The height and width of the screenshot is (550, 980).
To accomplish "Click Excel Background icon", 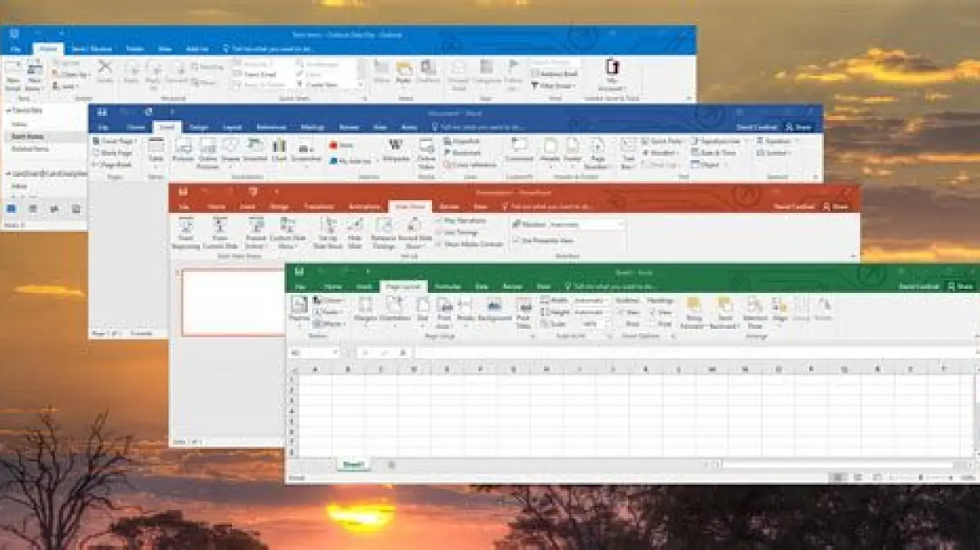I will click(494, 308).
